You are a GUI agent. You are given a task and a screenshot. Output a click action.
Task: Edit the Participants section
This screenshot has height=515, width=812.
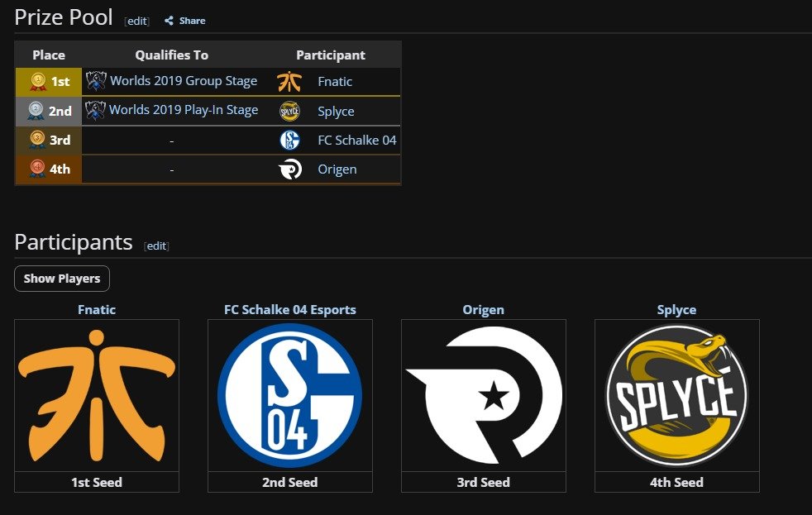point(157,246)
